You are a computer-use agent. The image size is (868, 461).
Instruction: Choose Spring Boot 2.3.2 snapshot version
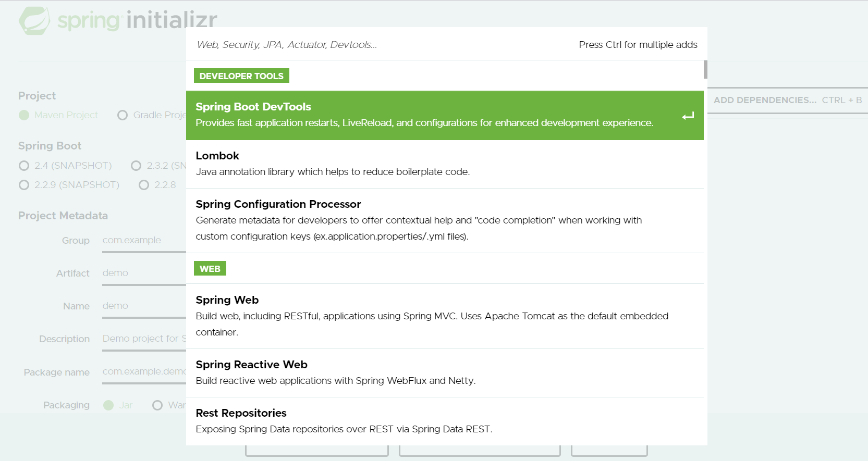point(136,166)
